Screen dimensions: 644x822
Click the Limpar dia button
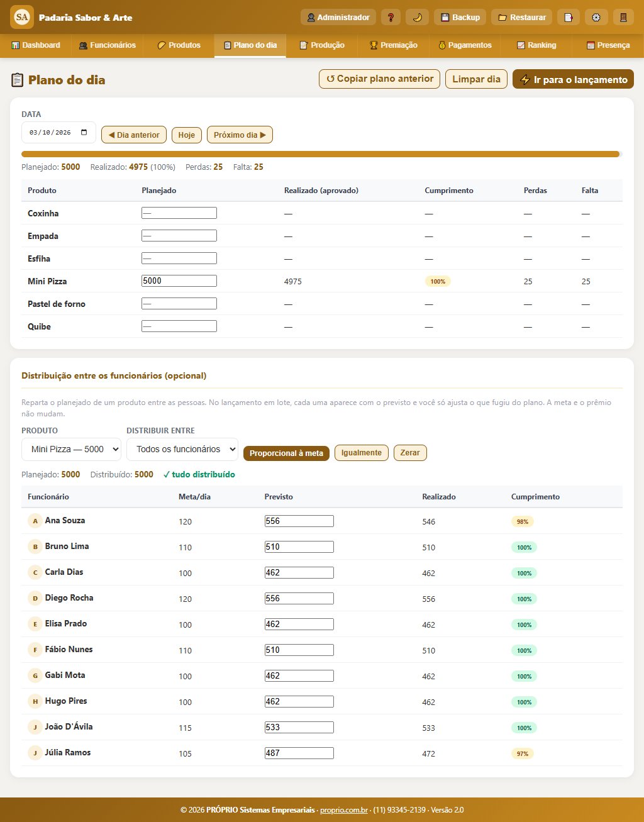click(476, 79)
